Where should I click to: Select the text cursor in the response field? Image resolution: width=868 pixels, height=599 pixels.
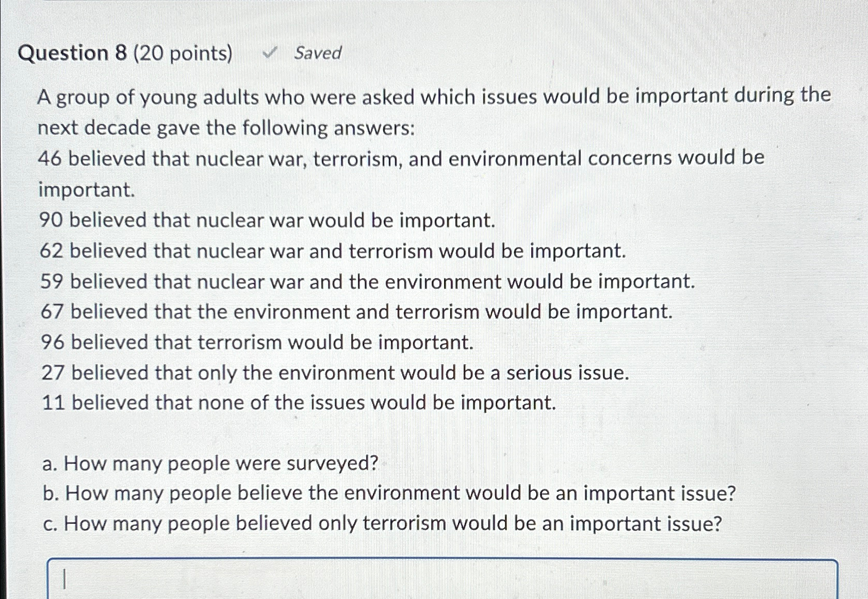[x=64, y=579]
